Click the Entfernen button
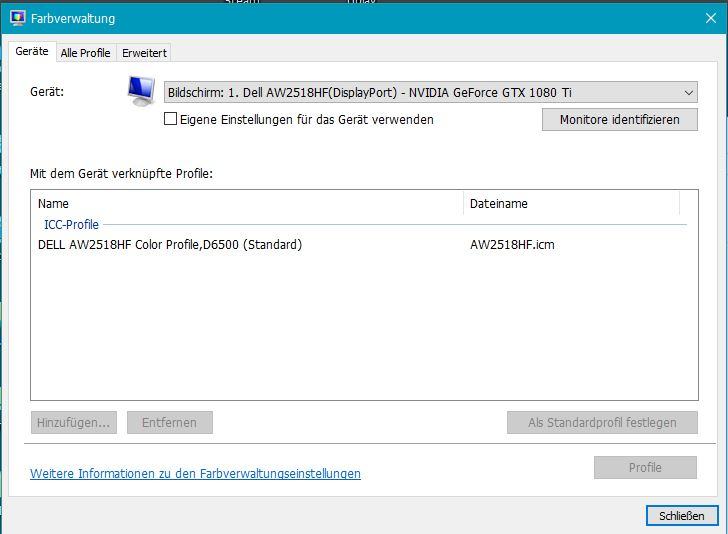Viewport: 728px width, 534px height. click(x=169, y=423)
